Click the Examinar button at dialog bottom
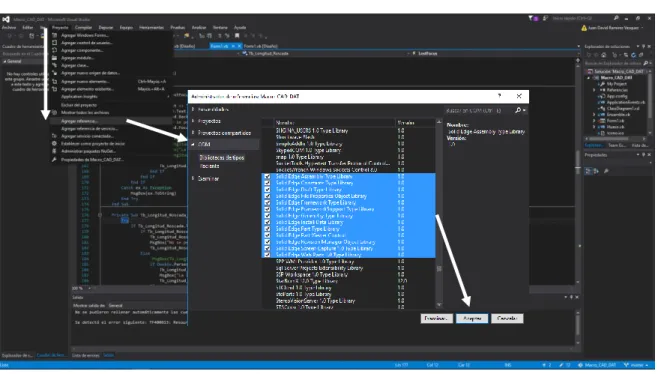 pos(436,319)
